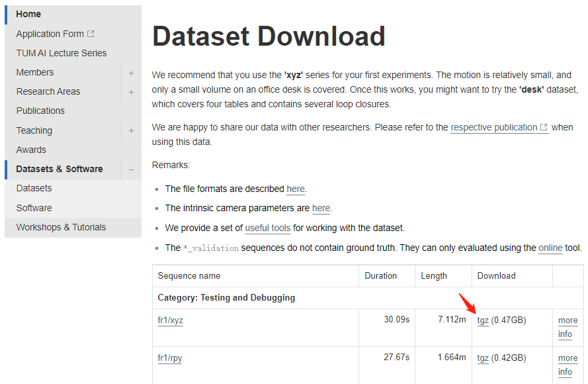Select Datasets submenu item
The image size is (588, 384).
click(34, 188)
